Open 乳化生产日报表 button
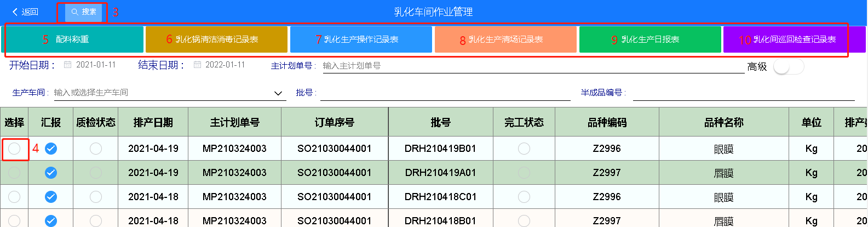Image resolution: width=868 pixels, height=227 pixels. 650,39
